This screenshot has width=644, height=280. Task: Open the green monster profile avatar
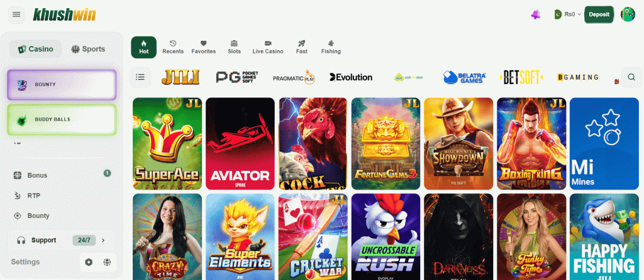click(628, 14)
